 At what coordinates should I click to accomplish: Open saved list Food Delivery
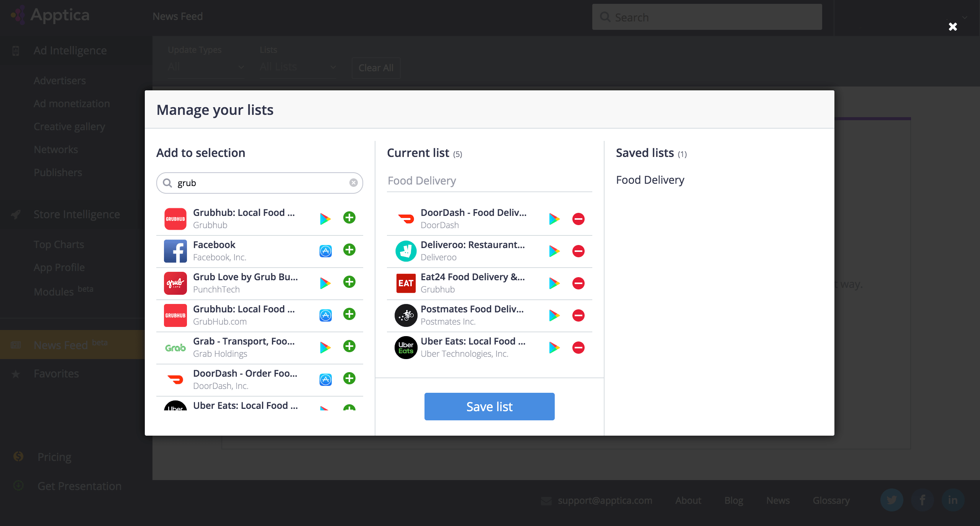(x=650, y=180)
